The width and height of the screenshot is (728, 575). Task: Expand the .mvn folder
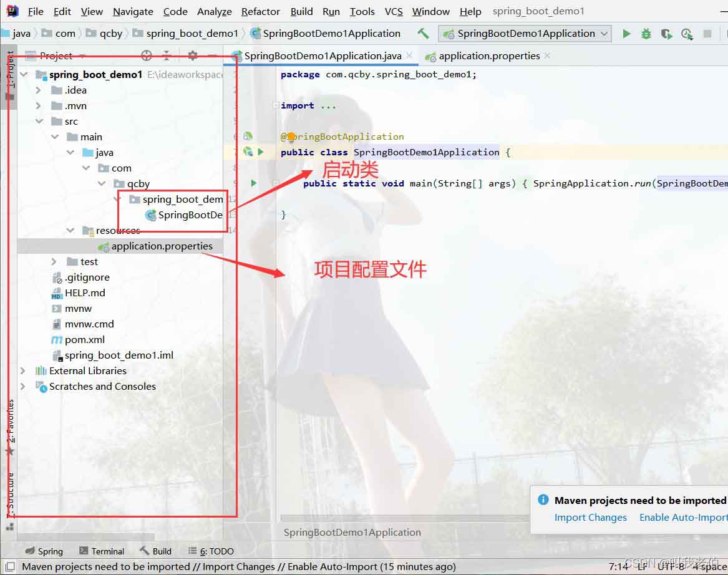(39, 106)
